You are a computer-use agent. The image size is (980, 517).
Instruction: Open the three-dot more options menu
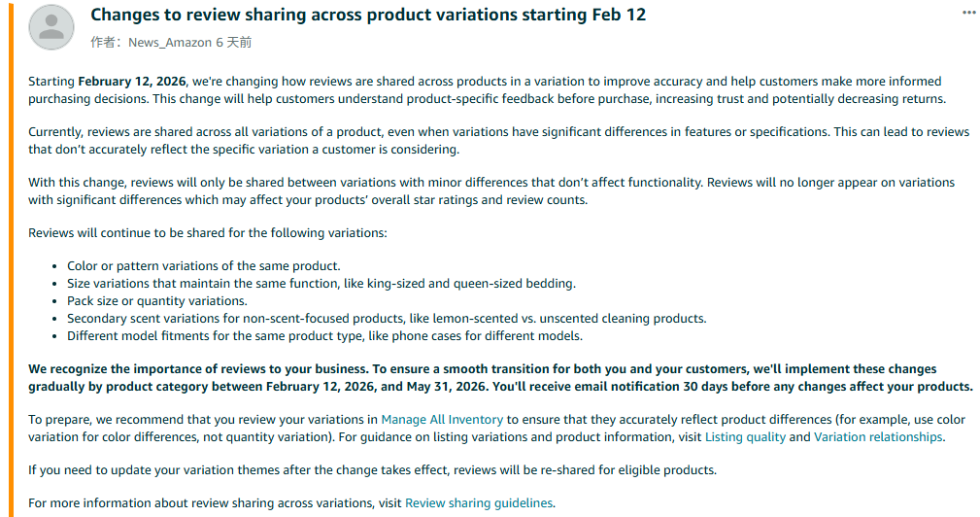click(968, 13)
